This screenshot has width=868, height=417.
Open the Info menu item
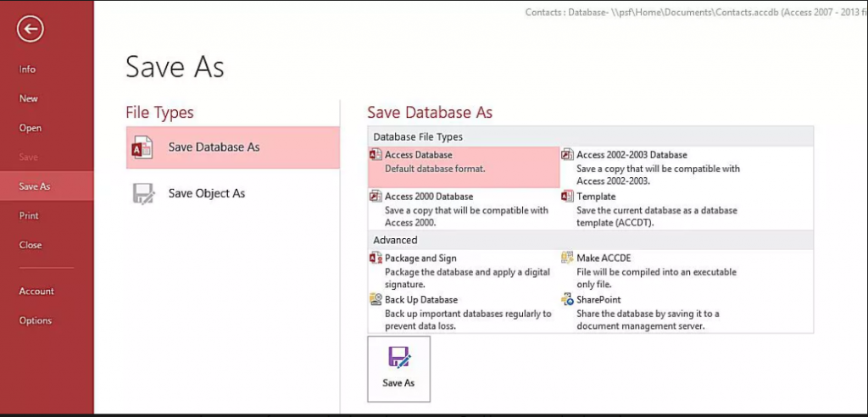[27, 69]
